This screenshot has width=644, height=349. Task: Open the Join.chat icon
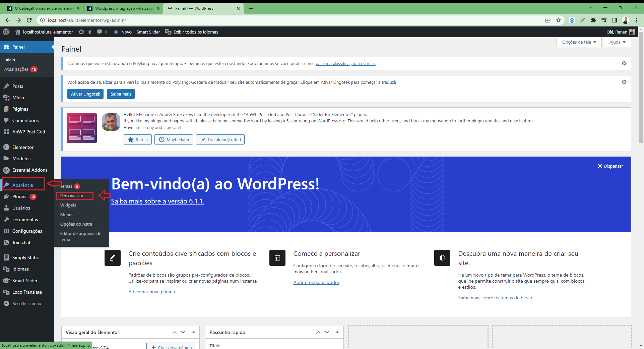[6, 242]
